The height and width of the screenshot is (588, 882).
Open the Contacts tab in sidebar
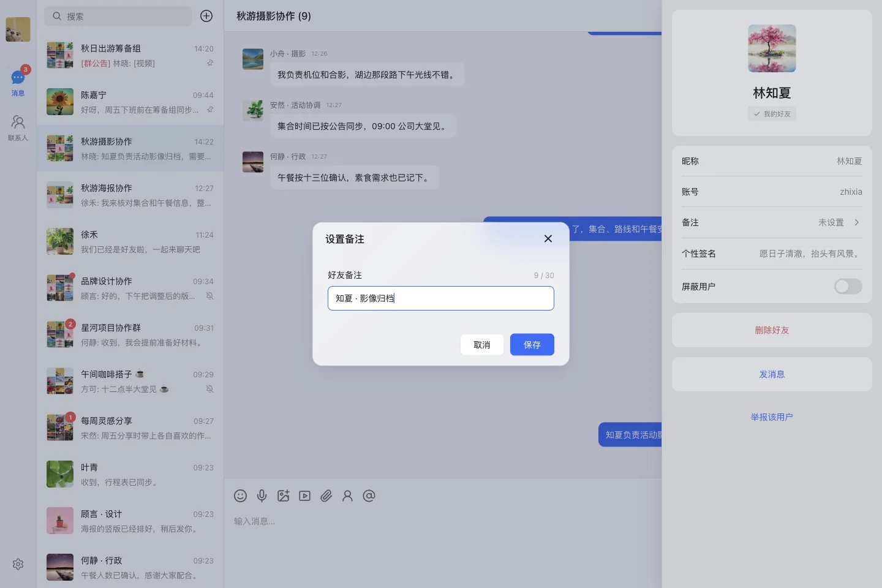click(x=18, y=128)
